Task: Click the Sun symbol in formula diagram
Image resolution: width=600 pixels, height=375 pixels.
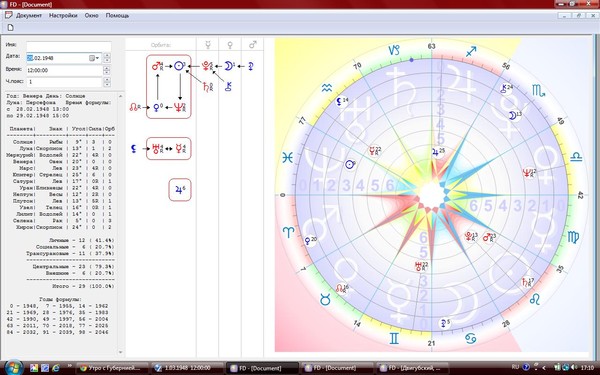Action: pyautogui.click(x=179, y=66)
